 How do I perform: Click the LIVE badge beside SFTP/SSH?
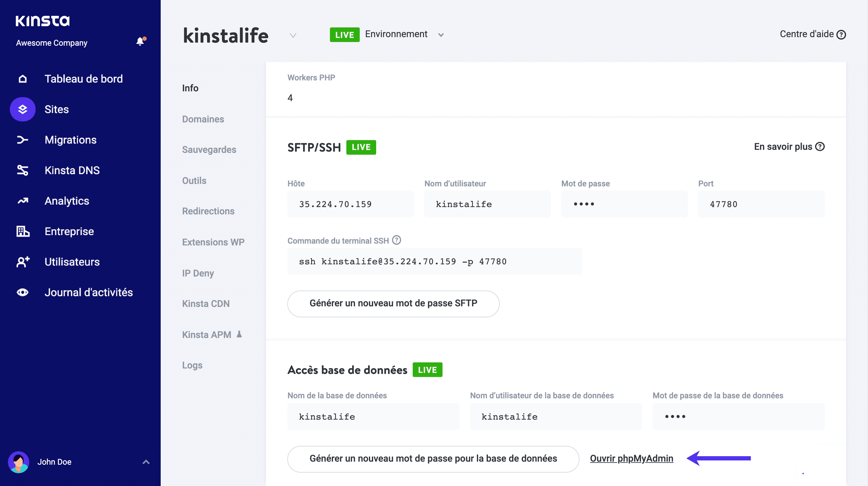pos(361,147)
